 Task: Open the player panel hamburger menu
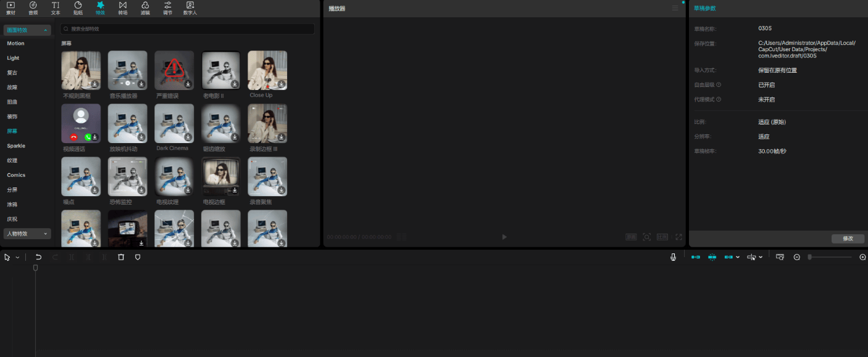coord(675,8)
